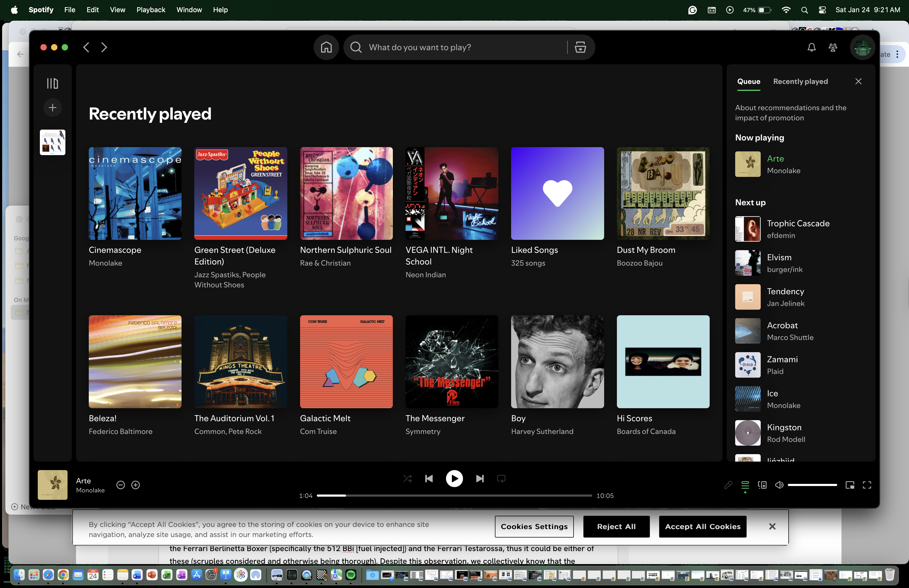Play the current track Arte
Viewport: 909px width, 588px height.
pos(454,478)
